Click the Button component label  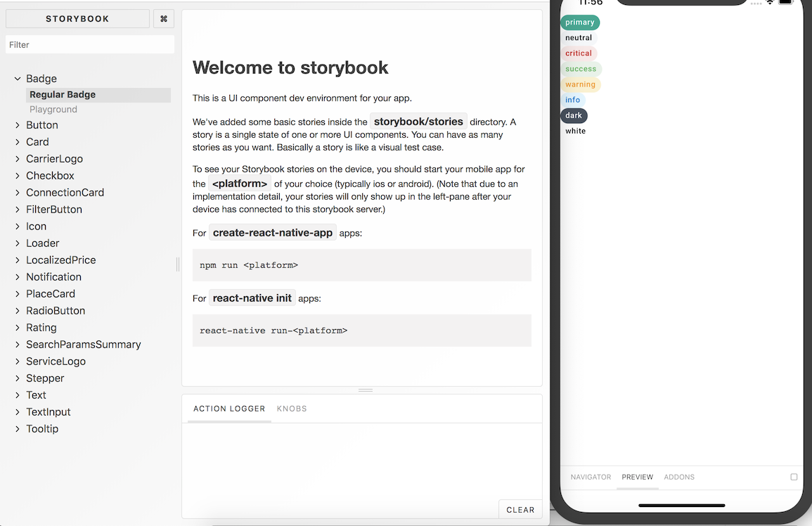[x=42, y=125]
